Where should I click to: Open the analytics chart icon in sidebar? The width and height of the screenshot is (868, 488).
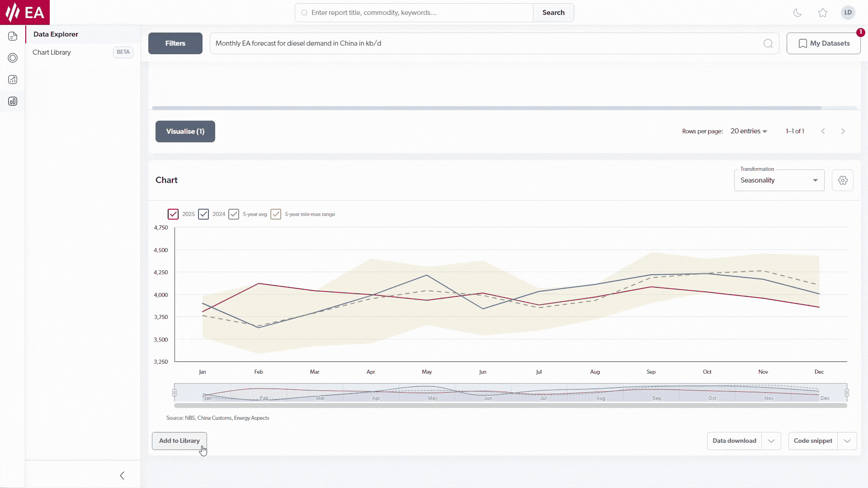pos(13,80)
